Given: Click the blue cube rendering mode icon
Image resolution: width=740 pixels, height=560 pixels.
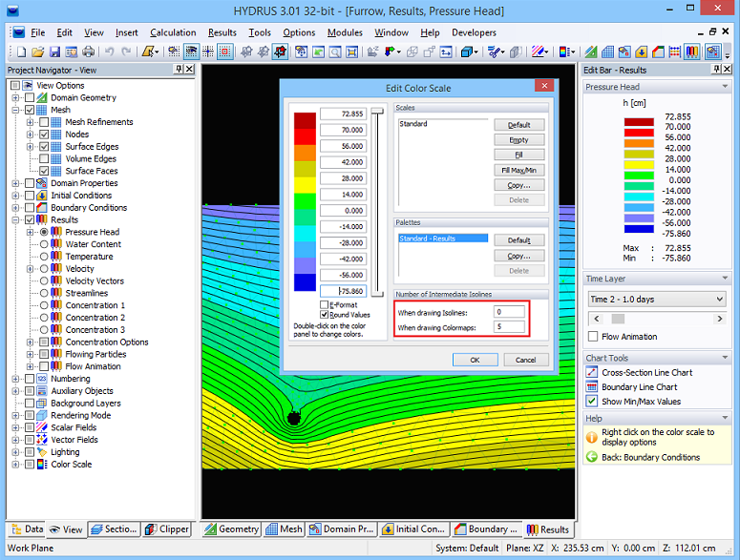Looking at the screenshot, I should (x=468, y=52).
